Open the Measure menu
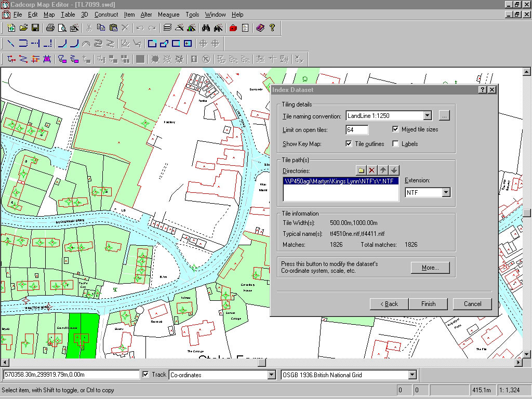The height and width of the screenshot is (399, 532). tap(168, 15)
